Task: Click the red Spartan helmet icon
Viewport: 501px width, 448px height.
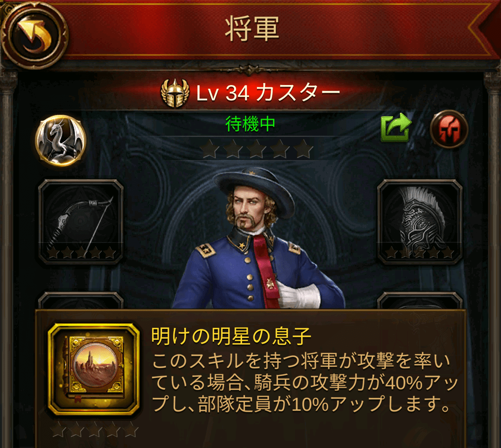Action: (449, 129)
